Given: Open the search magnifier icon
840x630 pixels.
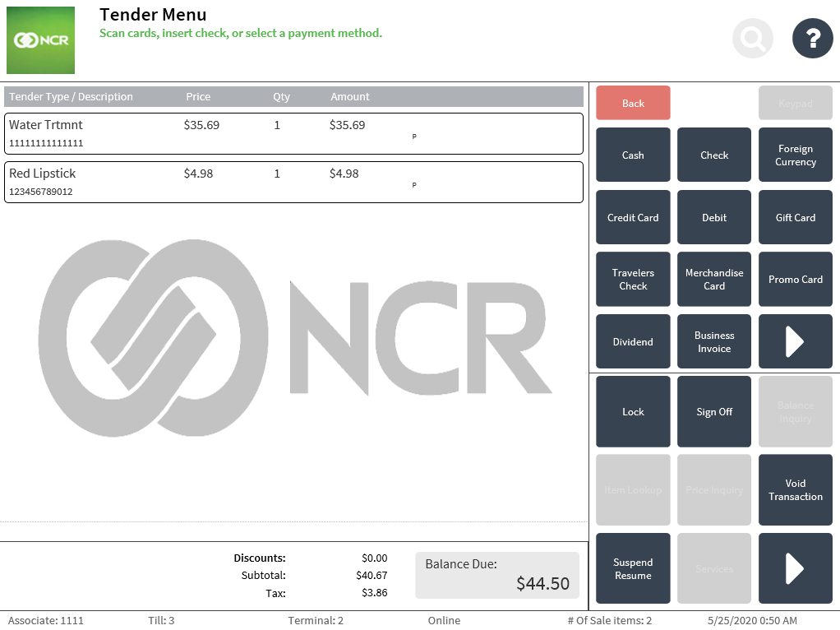Looking at the screenshot, I should click(752, 39).
